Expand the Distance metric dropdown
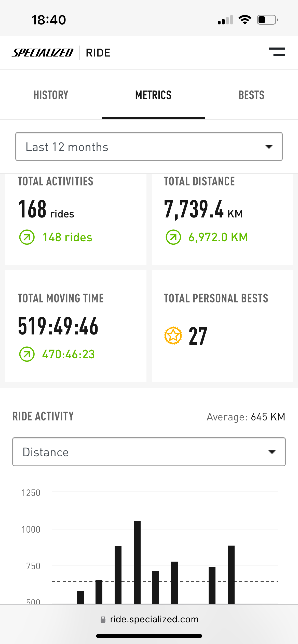298x644 pixels. (x=149, y=452)
